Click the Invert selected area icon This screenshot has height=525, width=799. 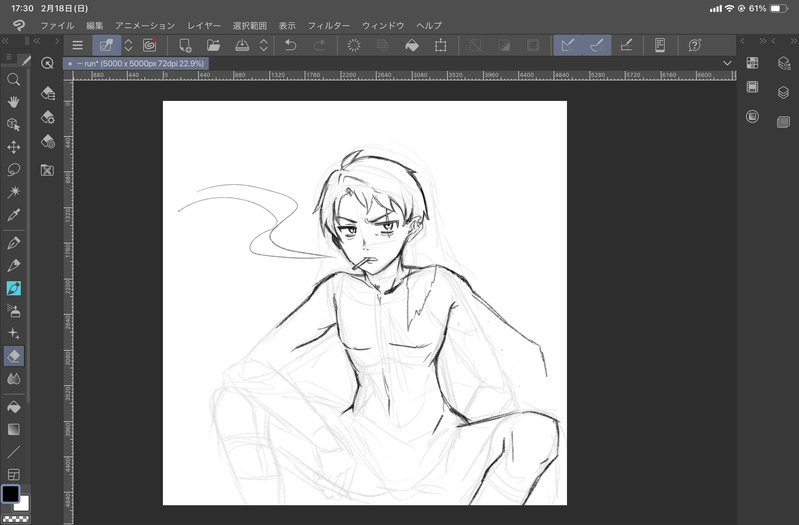click(504, 45)
